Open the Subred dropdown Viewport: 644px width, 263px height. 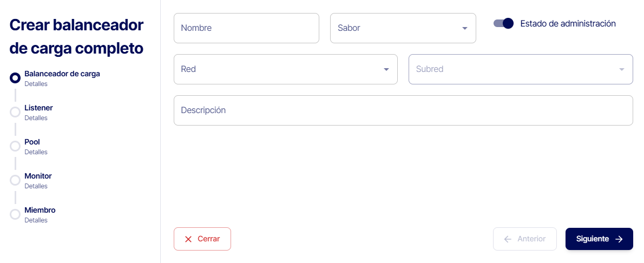coord(520,69)
